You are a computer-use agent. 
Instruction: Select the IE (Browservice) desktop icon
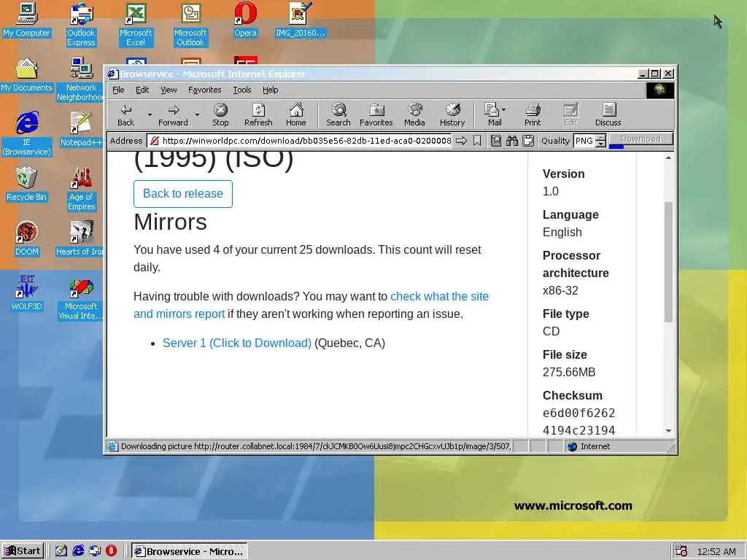pyautogui.click(x=27, y=134)
